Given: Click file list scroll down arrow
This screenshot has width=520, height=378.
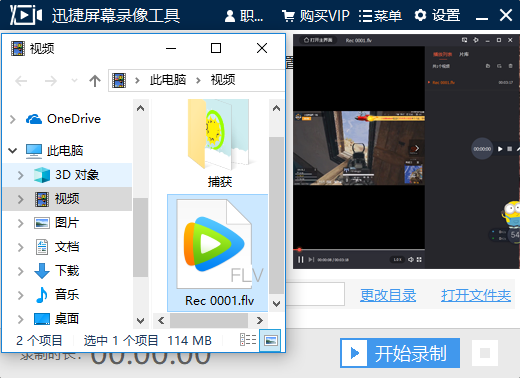Looking at the screenshot, I should click(276, 304).
